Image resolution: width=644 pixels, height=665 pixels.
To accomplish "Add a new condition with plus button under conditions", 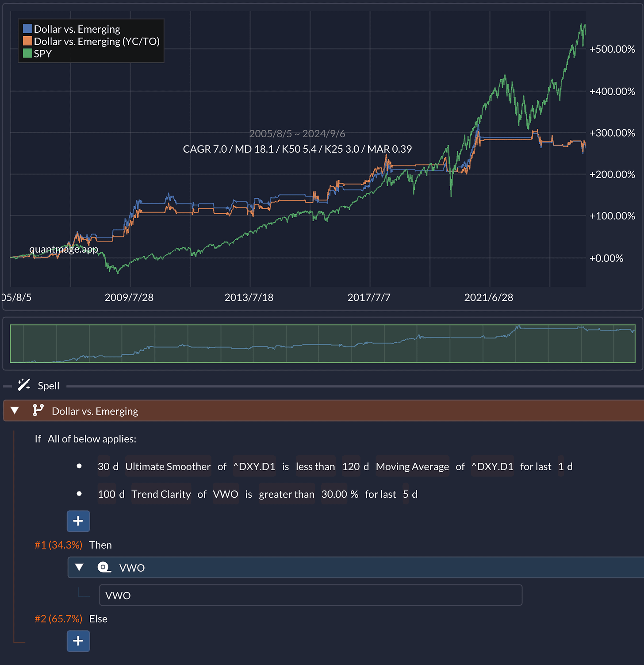I will coord(78,521).
